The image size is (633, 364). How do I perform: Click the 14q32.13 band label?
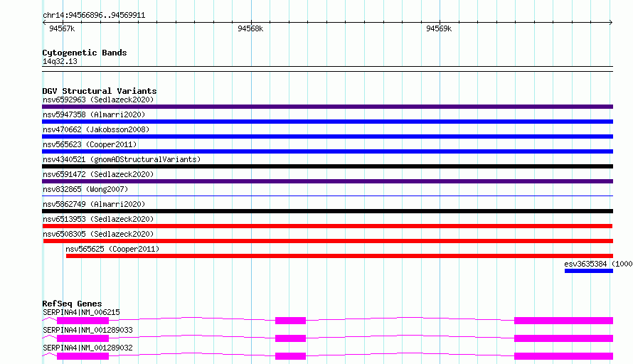pyautogui.click(x=60, y=61)
